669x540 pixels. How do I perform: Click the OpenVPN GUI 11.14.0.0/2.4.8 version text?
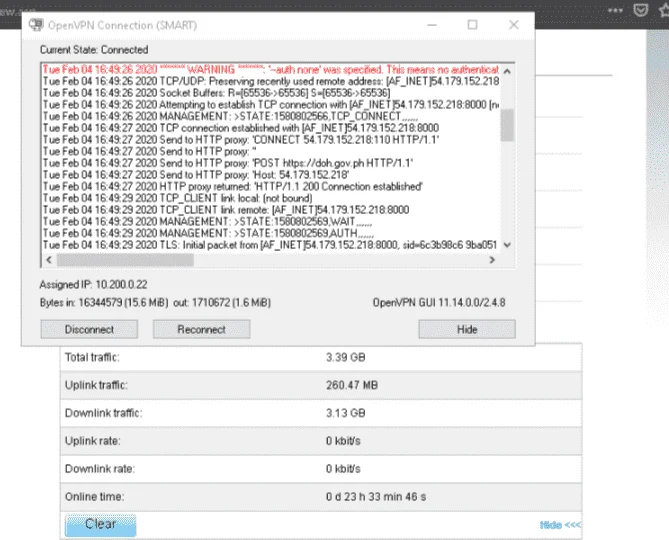click(x=439, y=302)
